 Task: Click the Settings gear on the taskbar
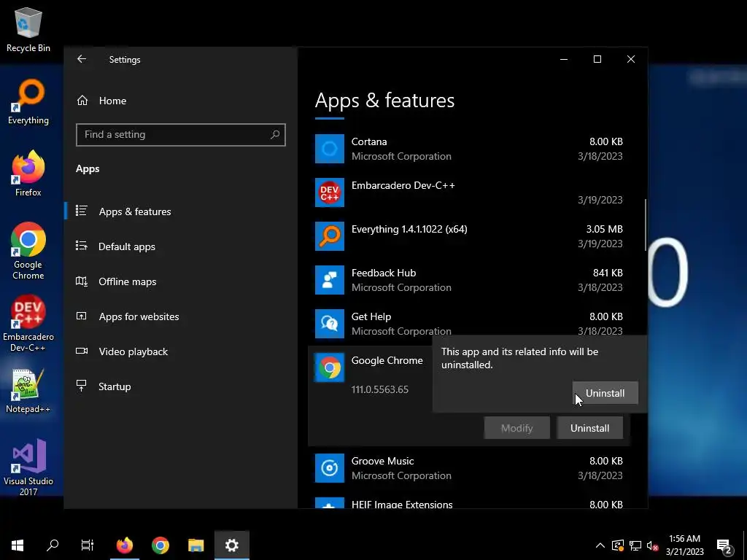point(232,545)
